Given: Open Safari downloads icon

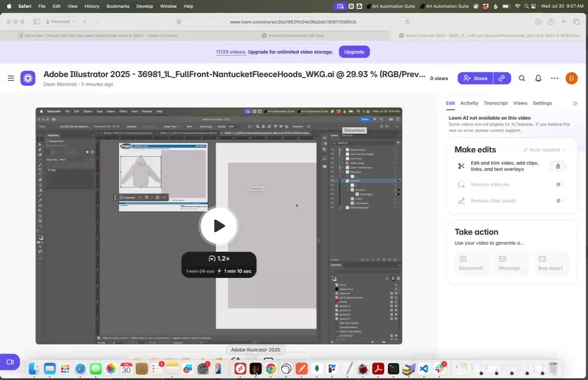Looking at the screenshot, I should pos(538,22).
